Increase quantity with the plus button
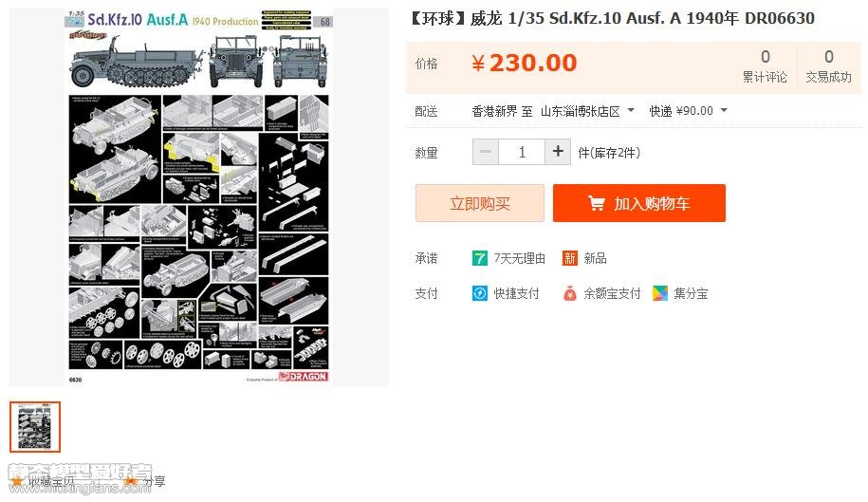868x502 pixels. click(558, 152)
